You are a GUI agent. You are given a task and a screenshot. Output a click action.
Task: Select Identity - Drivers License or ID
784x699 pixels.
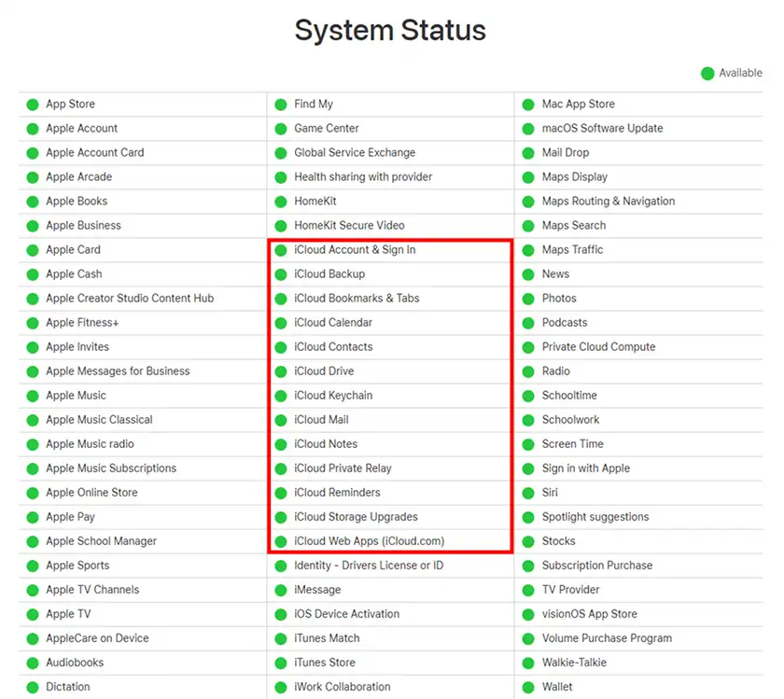[369, 566]
